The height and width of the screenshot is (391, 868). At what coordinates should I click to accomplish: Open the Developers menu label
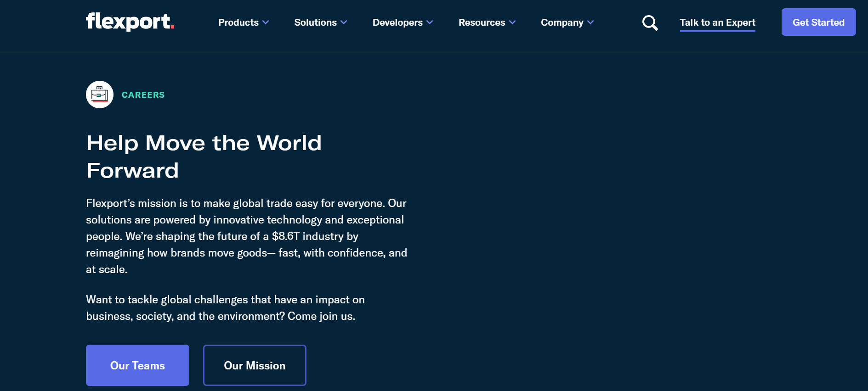coord(397,22)
